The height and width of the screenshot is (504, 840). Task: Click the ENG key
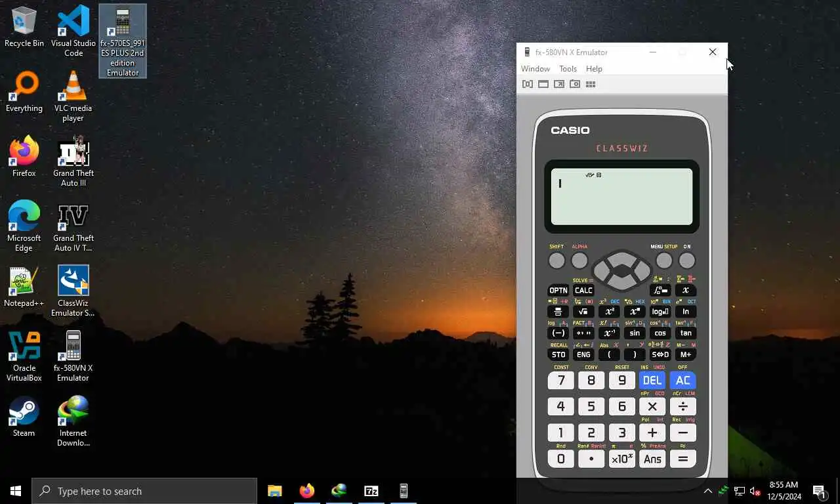coord(583,354)
